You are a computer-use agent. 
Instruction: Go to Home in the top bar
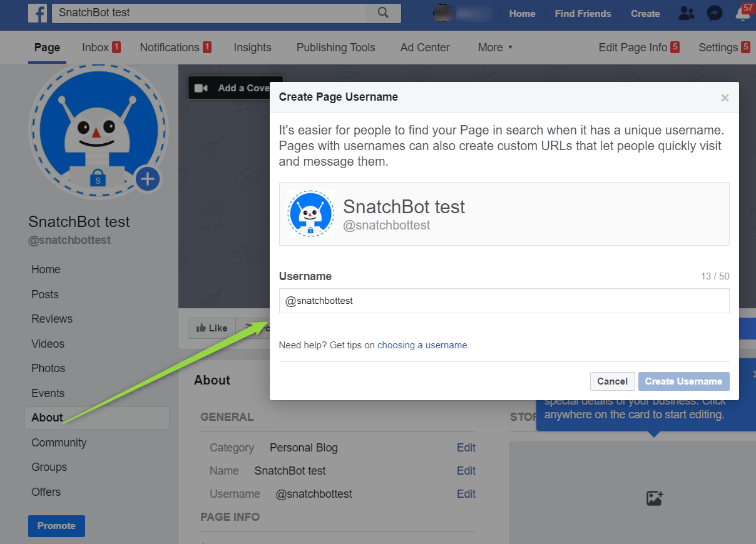pos(522,13)
